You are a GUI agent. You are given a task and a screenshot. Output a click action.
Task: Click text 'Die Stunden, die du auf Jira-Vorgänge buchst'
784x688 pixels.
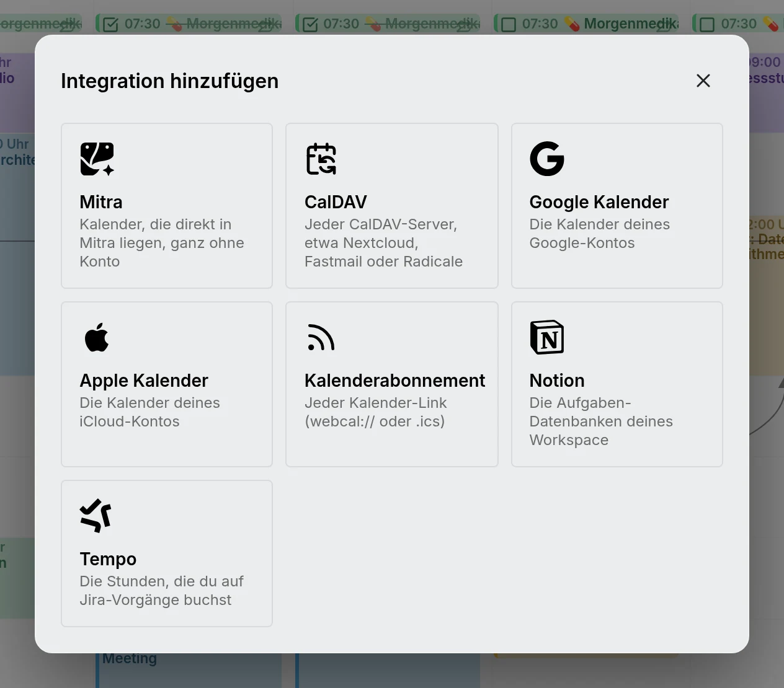161,591
